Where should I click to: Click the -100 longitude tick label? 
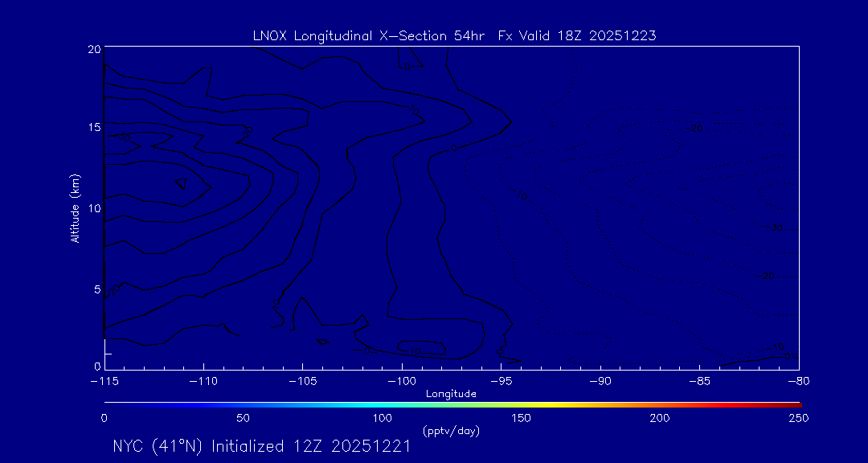tap(401, 380)
